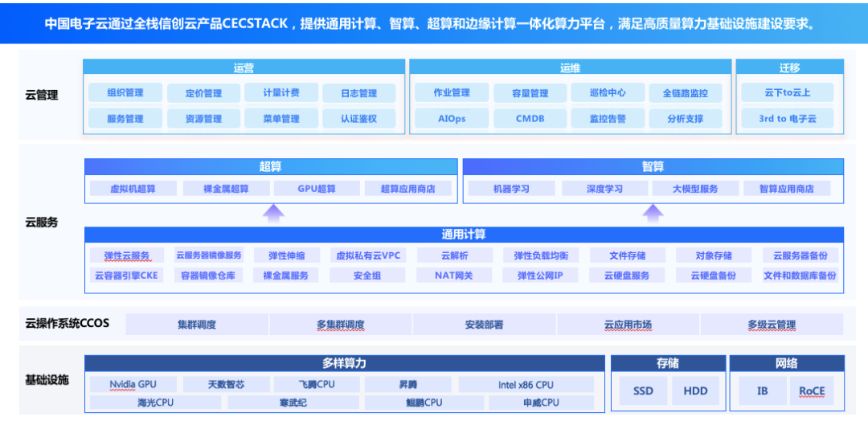Select the 认证鉴权 box
Viewport: 868px width, 421px height.
358,118
